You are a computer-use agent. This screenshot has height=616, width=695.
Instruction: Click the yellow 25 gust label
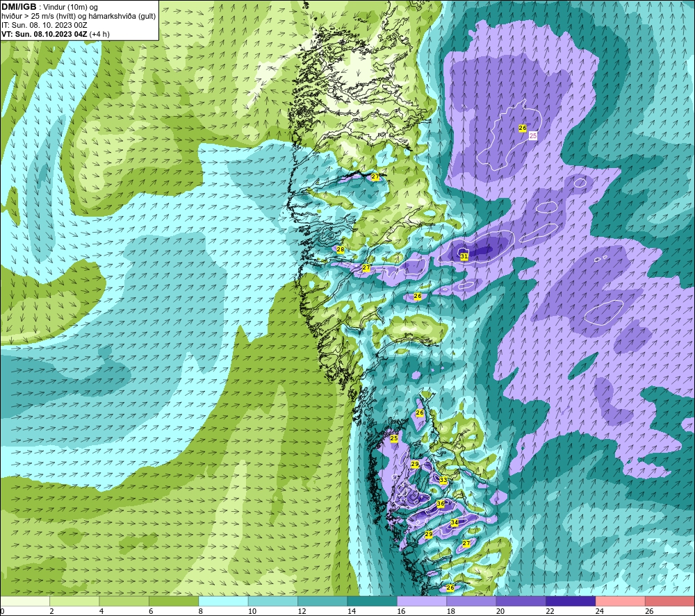pyautogui.click(x=393, y=438)
